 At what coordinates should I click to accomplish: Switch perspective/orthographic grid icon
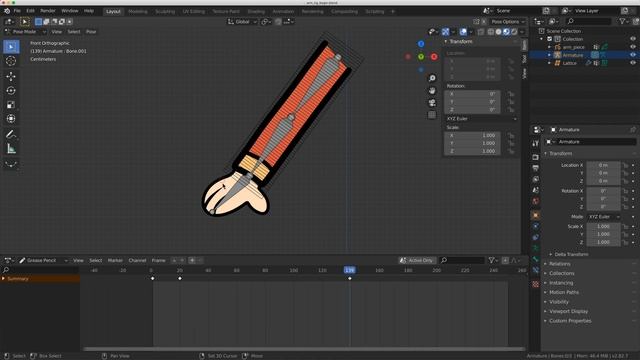[x=432, y=115]
